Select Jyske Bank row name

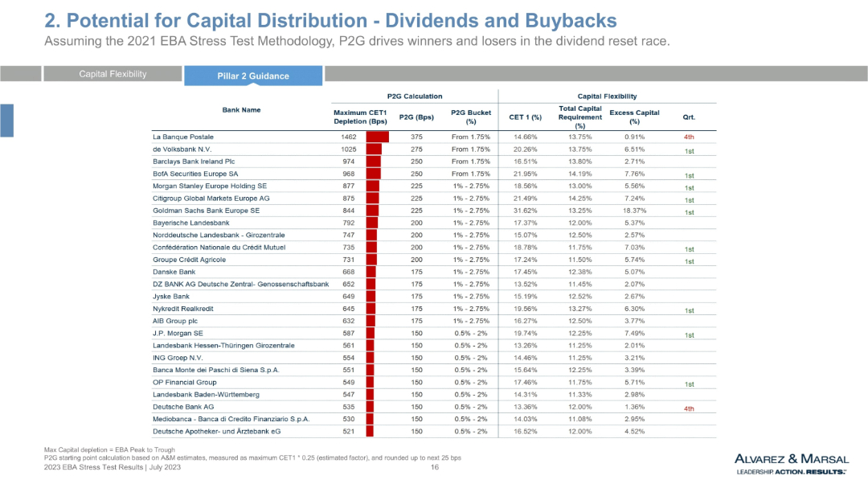[171, 297]
